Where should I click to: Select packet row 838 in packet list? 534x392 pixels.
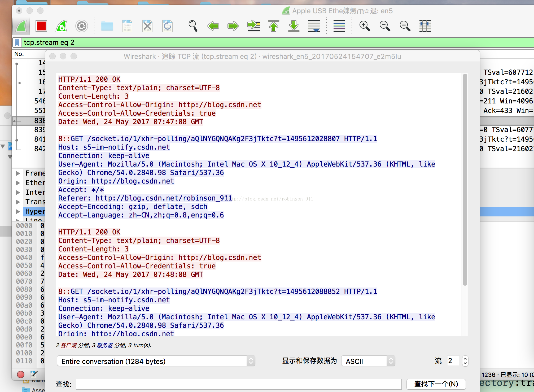29,121
